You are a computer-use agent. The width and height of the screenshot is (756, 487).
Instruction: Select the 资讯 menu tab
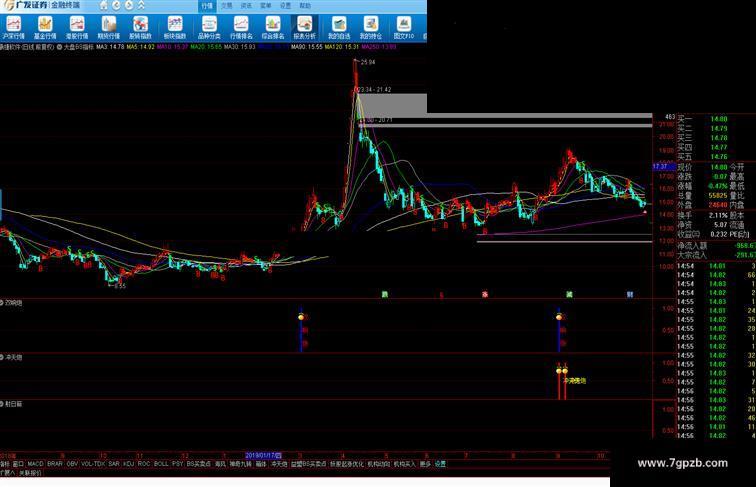click(246, 6)
